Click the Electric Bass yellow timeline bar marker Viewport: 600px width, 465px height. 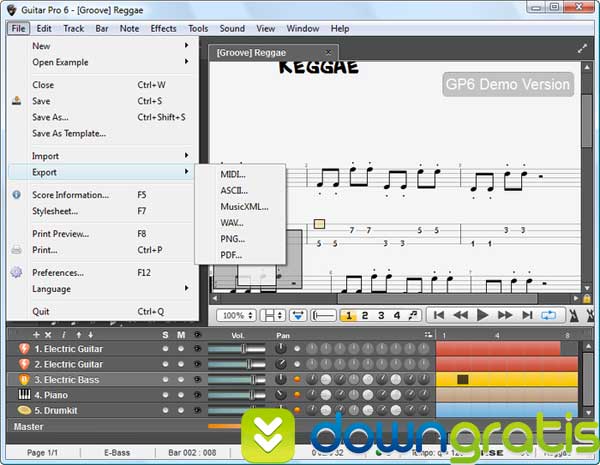tap(463, 379)
